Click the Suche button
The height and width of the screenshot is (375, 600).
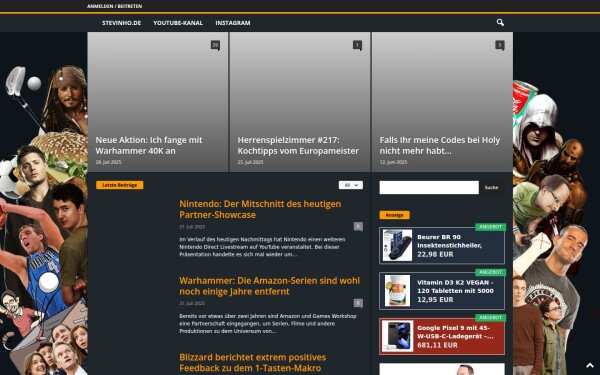491,188
